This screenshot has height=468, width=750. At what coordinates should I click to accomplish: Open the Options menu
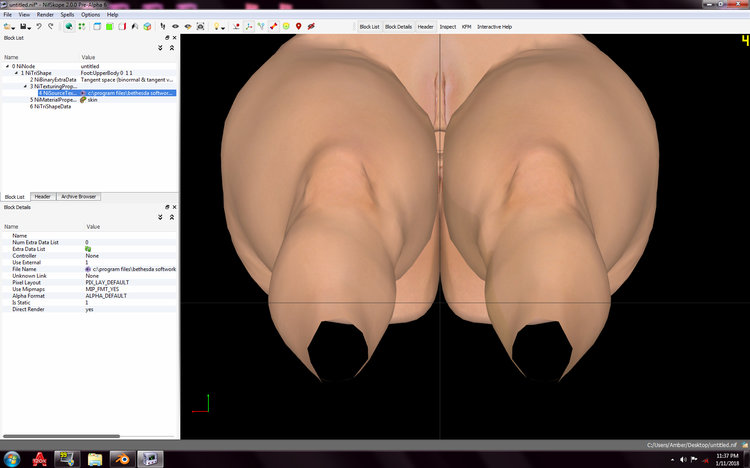(90, 15)
